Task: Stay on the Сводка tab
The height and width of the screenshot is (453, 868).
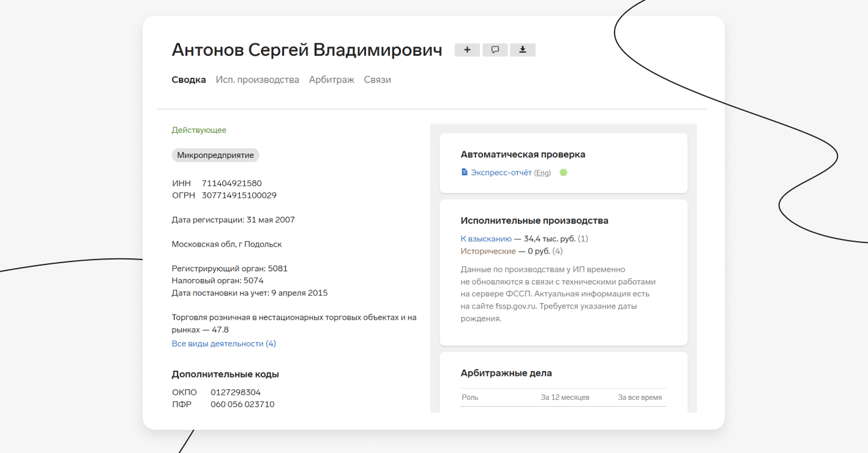Action: point(189,79)
